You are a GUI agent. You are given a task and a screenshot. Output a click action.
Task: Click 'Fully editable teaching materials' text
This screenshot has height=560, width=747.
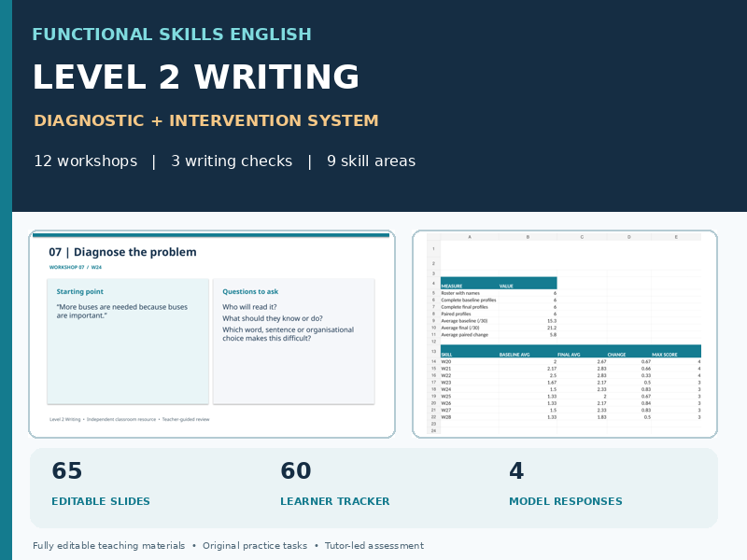(x=108, y=546)
